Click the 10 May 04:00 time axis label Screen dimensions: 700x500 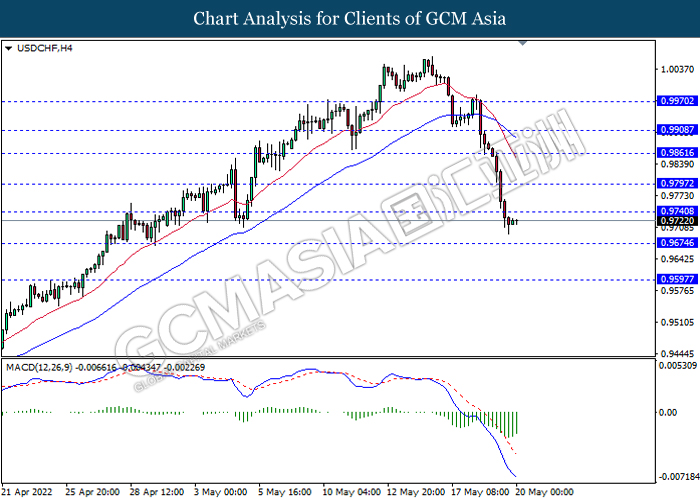point(352,492)
